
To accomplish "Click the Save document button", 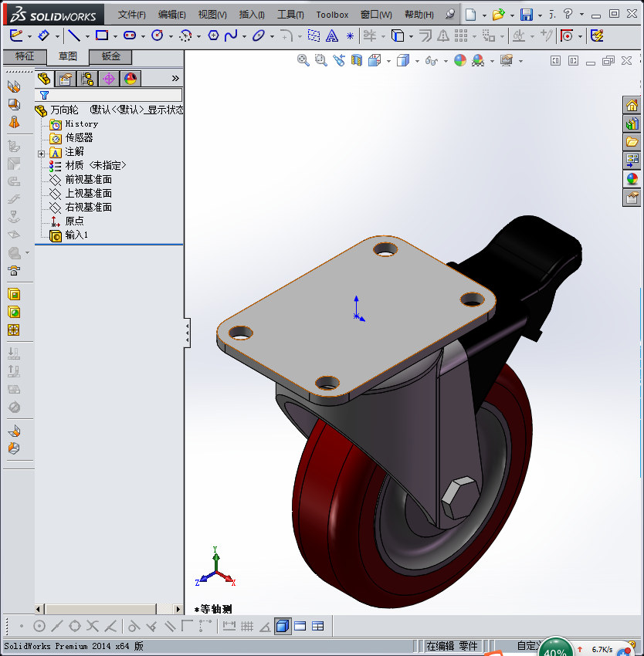I will point(527,15).
